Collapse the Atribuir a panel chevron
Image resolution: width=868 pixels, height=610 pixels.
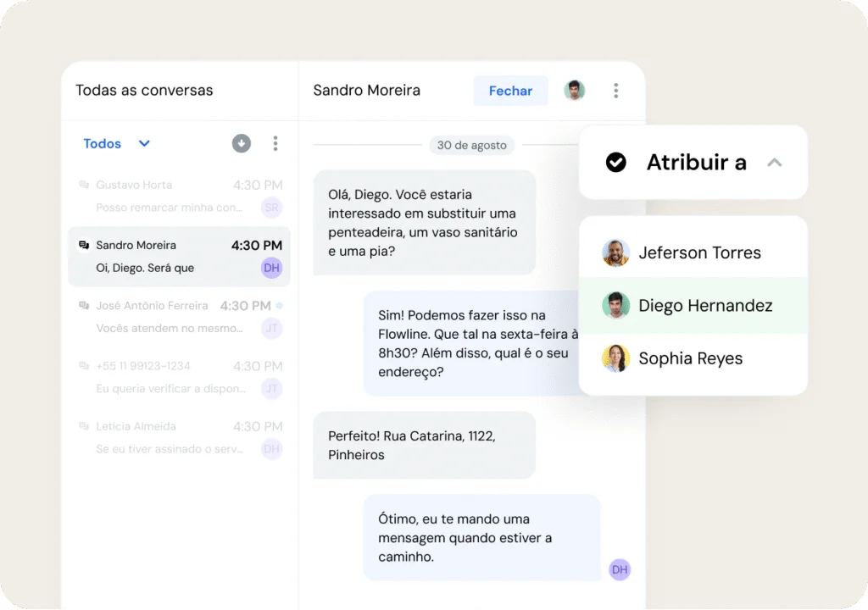[x=775, y=162]
